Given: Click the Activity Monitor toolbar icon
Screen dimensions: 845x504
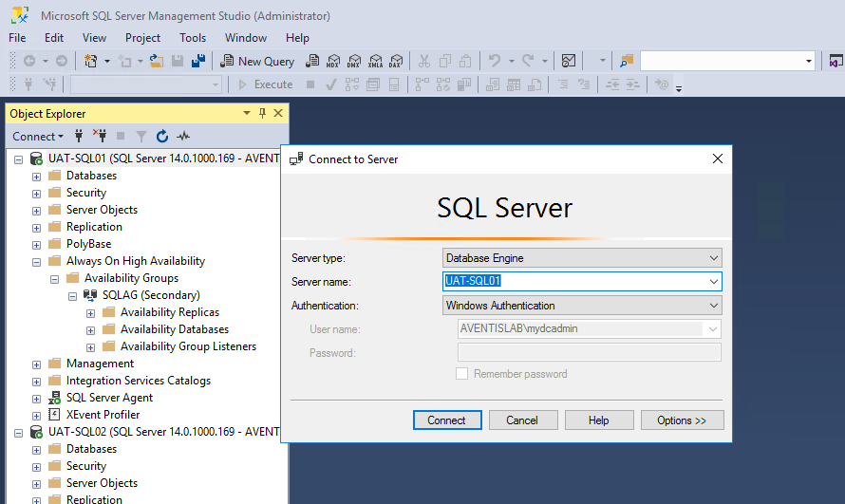Looking at the screenshot, I should pos(569,61).
